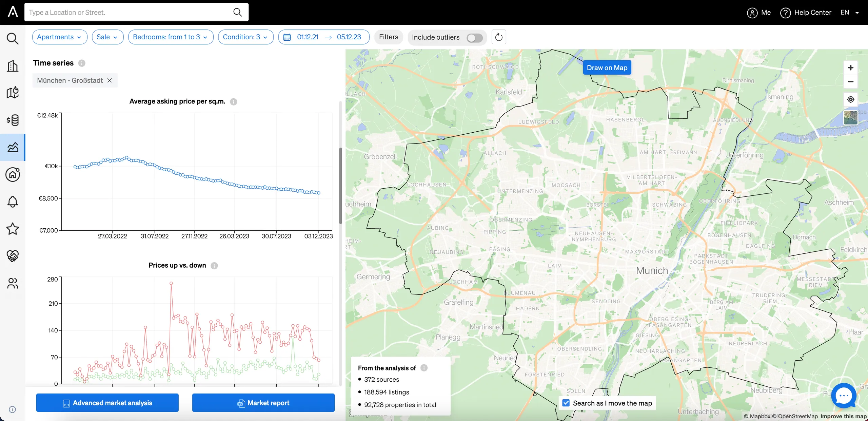The height and width of the screenshot is (421, 868).
Task: Open the chat support bubble
Action: (x=844, y=396)
